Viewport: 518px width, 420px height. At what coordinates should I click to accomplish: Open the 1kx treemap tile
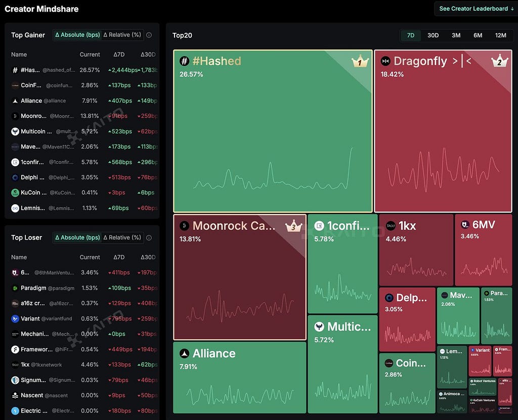click(x=416, y=250)
